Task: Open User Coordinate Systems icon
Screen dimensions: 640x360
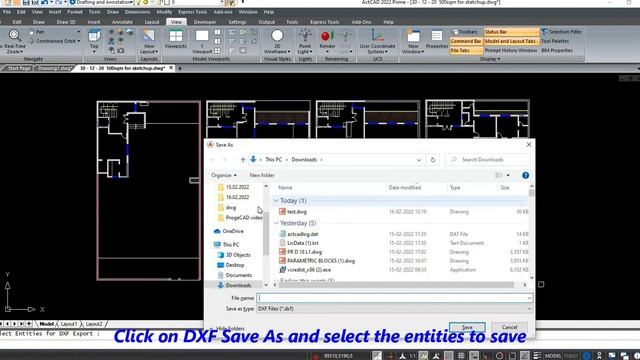Action: 378,36
